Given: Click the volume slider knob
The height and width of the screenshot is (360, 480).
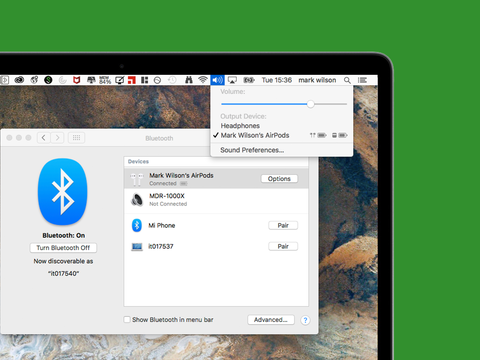Looking at the screenshot, I should click(310, 104).
